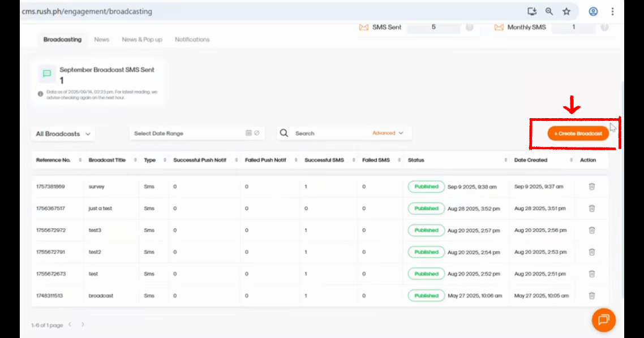Go to next page arrow in pagination

(x=83, y=324)
